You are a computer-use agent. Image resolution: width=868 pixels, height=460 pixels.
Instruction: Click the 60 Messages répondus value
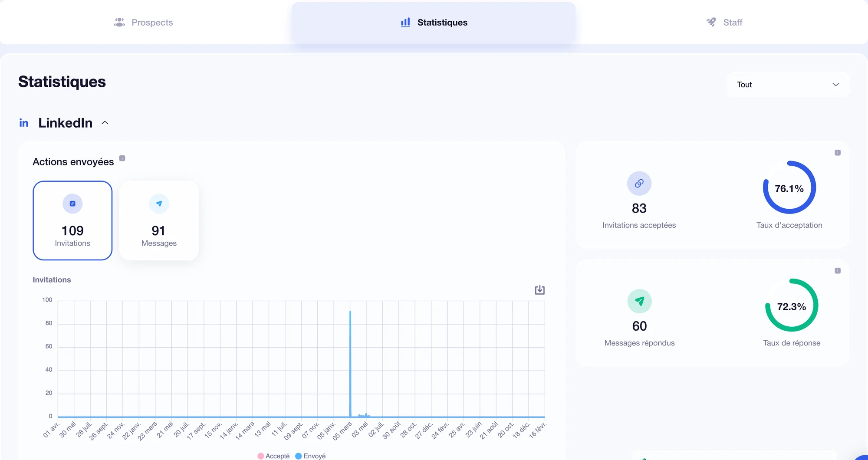[x=639, y=326]
